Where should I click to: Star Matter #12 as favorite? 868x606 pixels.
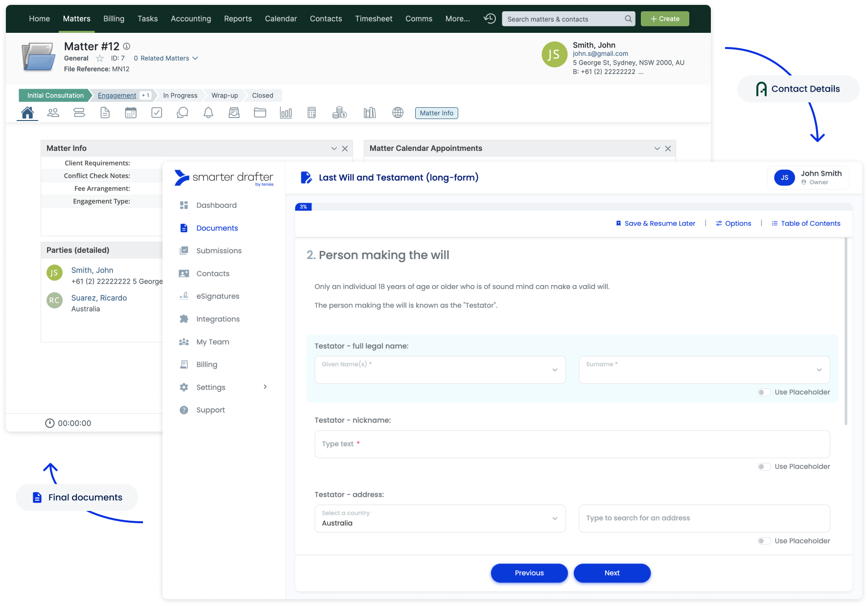click(x=100, y=58)
